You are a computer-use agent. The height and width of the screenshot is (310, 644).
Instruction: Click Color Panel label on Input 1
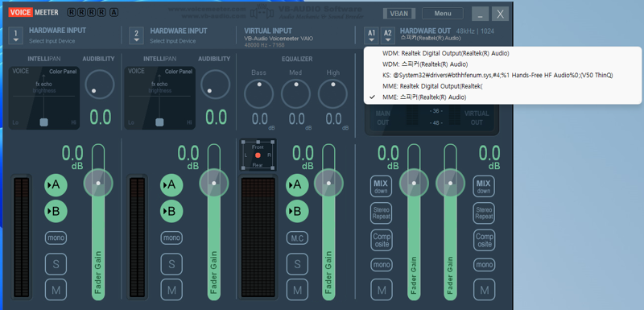[x=63, y=72]
